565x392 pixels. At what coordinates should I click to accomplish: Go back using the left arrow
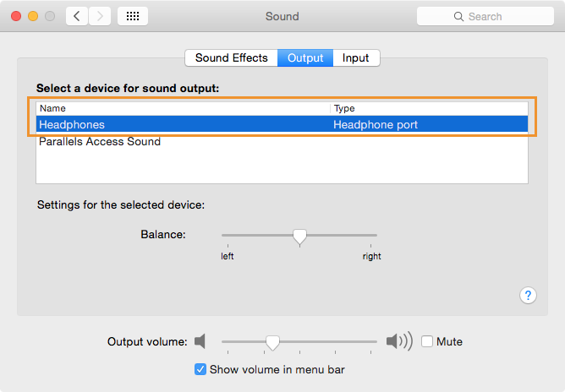[x=77, y=16]
